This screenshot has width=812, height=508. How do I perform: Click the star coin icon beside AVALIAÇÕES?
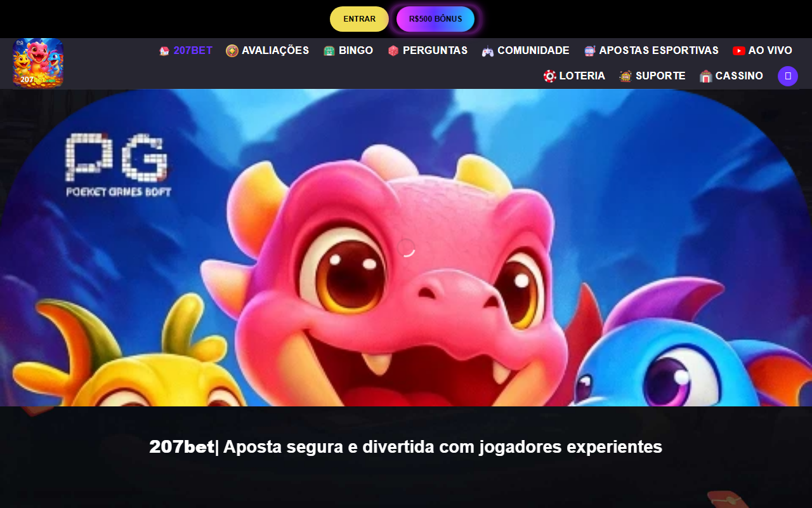pos(232,51)
